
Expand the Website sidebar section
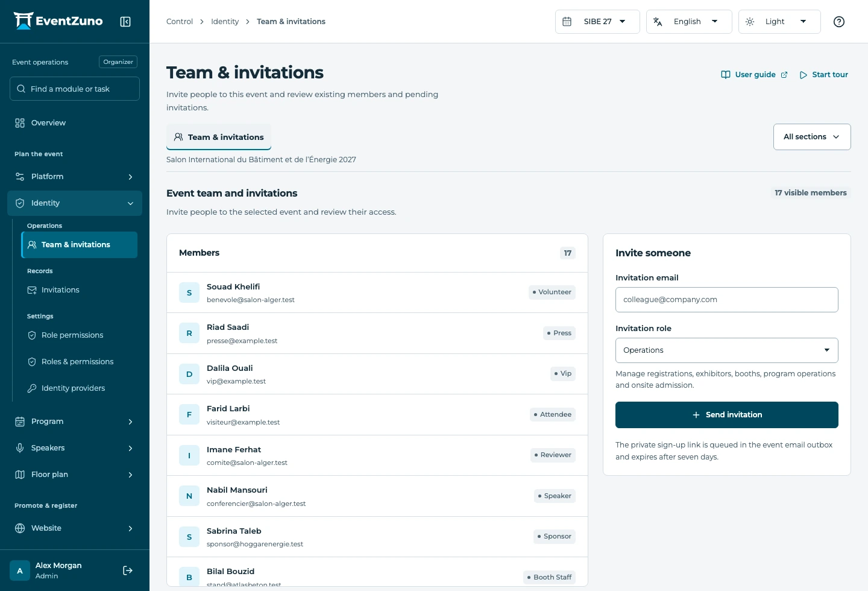(75, 528)
